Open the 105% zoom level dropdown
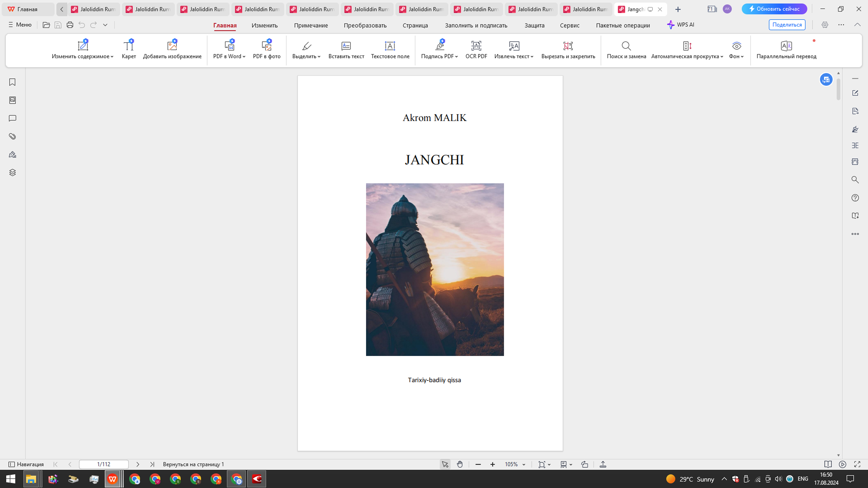The width and height of the screenshot is (868, 488). click(x=524, y=465)
